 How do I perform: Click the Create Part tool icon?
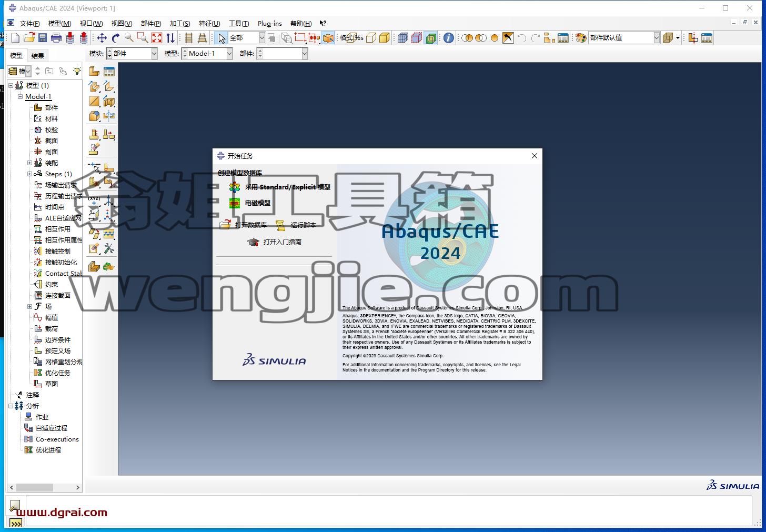pos(94,72)
